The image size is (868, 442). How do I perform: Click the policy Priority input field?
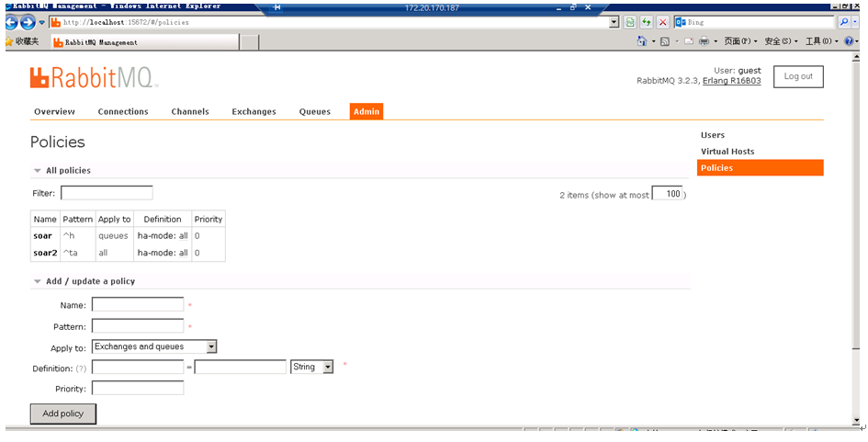click(138, 388)
